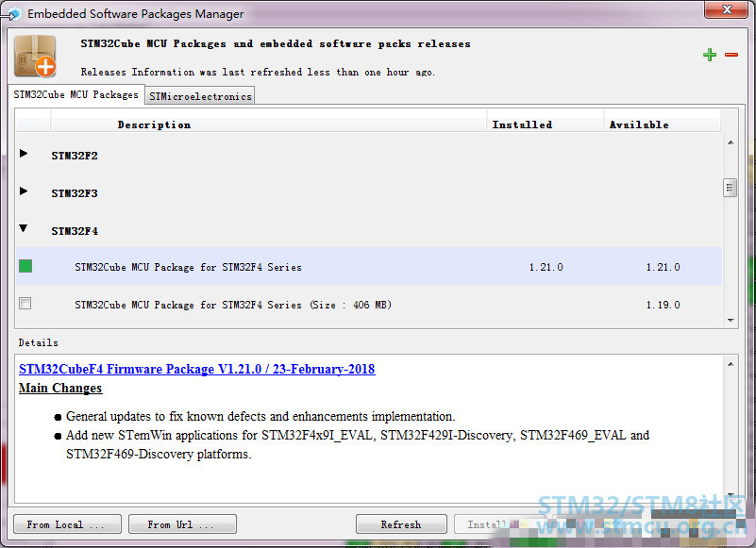
Task: Click the 'General updates to fix known defects' bullet
Action: tap(260, 416)
